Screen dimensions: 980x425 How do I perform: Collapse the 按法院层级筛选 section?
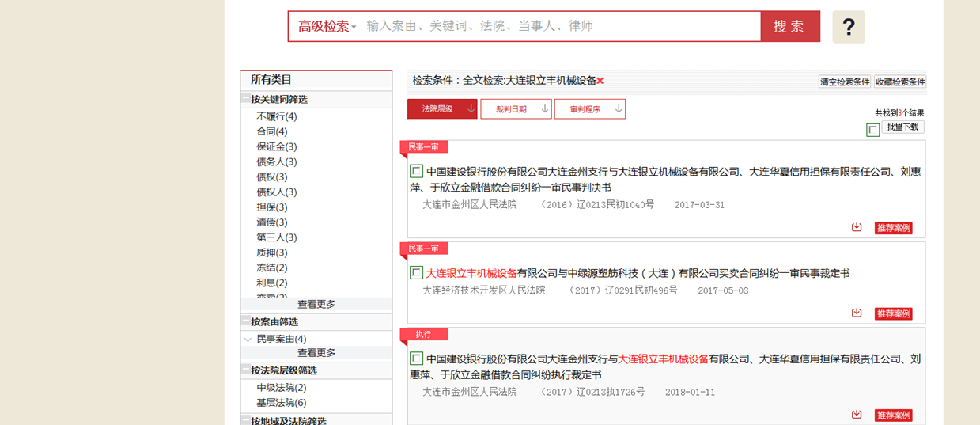(x=246, y=370)
